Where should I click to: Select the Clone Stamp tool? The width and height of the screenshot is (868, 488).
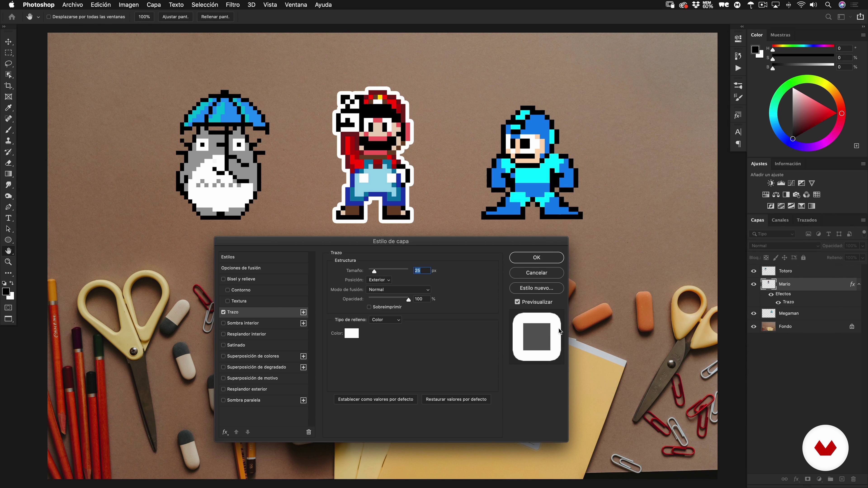click(8, 141)
